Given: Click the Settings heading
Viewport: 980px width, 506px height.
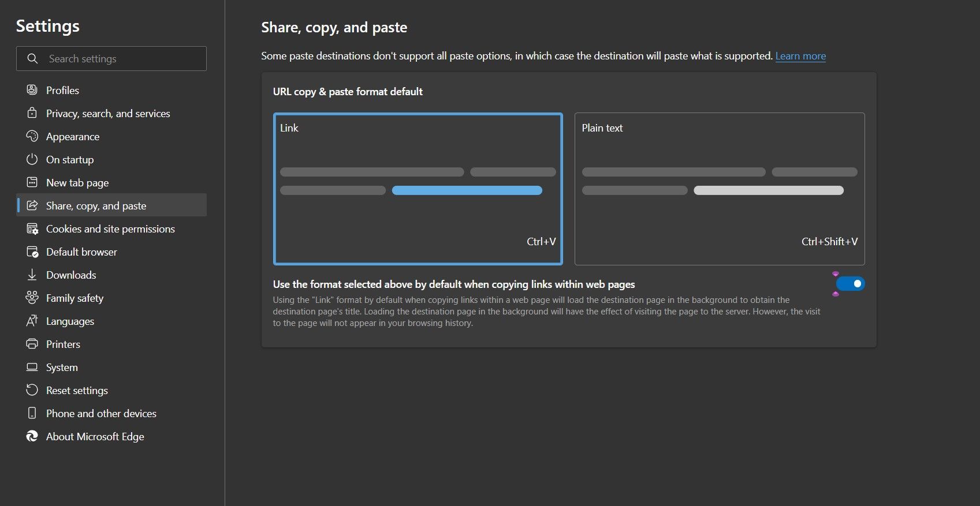Looking at the screenshot, I should [48, 26].
